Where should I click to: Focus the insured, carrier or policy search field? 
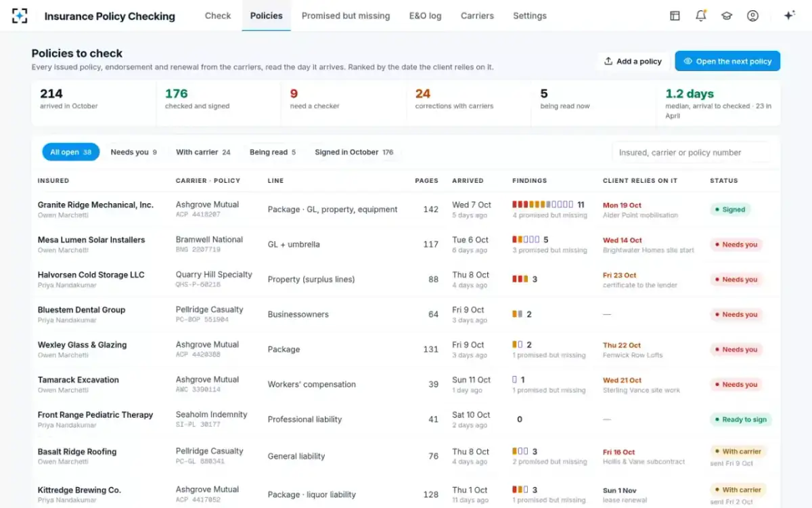691,152
